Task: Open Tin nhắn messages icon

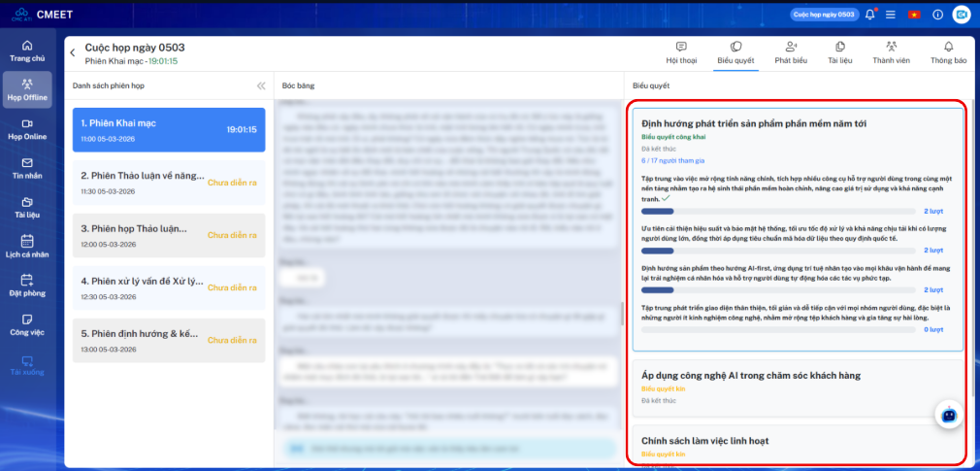Action: pyautogui.click(x=27, y=168)
